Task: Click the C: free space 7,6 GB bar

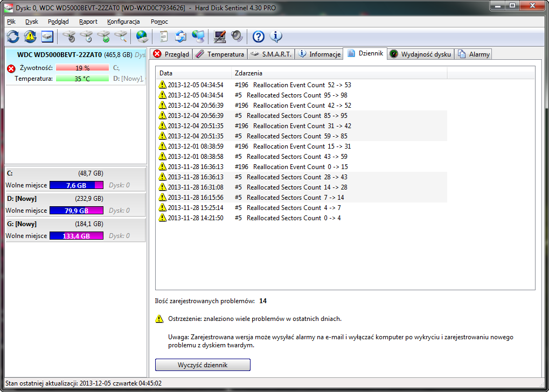Action: [x=77, y=185]
